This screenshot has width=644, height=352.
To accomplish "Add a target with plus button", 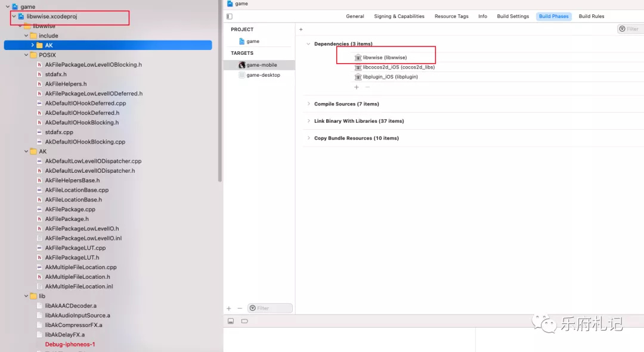I will click(x=229, y=309).
